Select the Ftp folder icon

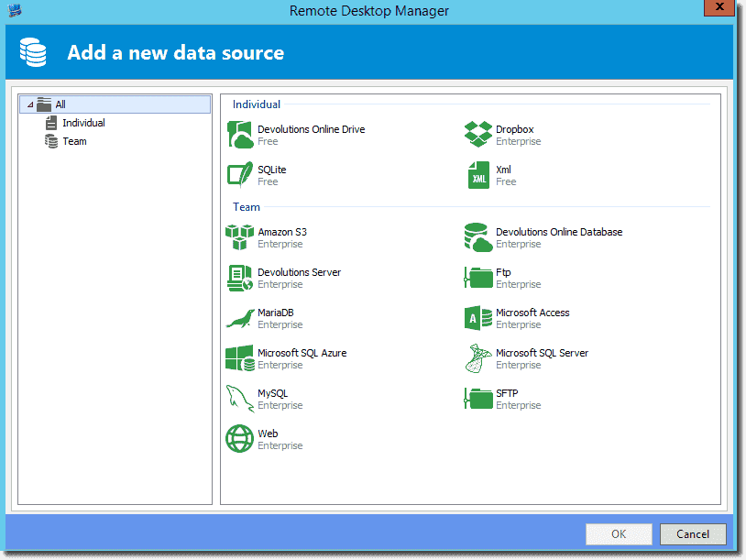[x=478, y=278]
